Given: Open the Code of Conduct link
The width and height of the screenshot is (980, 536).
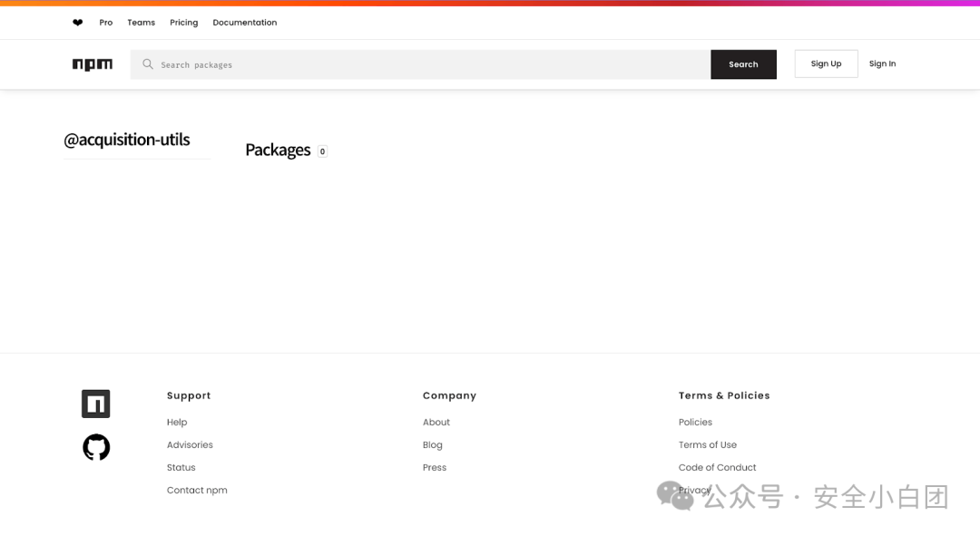Looking at the screenshot, I should tap(718, 467).
